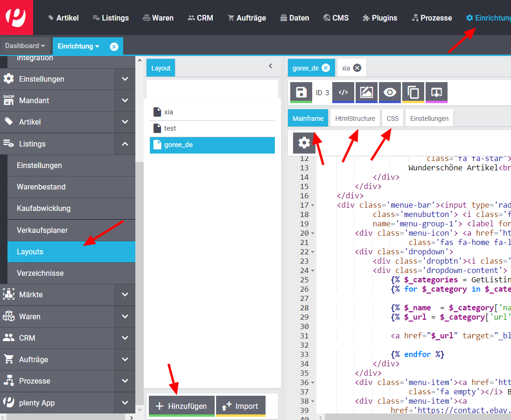The height and width of the screenshot is (420, 511).
Task: Collapse the Listings sidebar section
Action: (x=125, y=144)
